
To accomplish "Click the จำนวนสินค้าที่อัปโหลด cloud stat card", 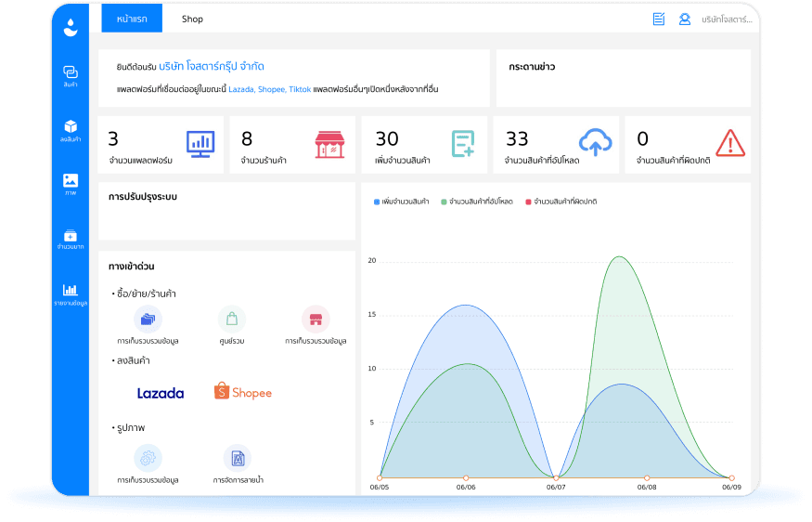I will (x=556, y=145).
